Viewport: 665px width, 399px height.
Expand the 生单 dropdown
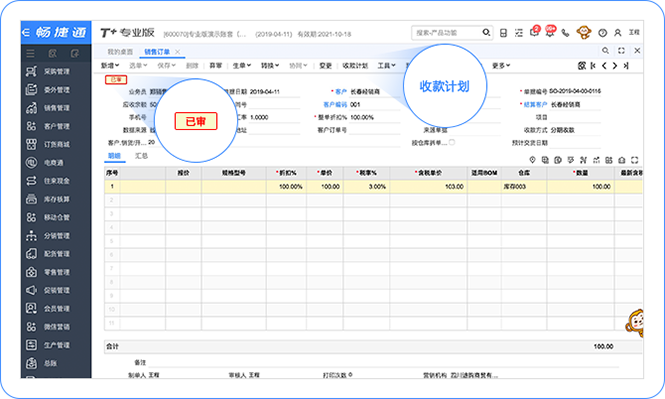pos(242,65)
